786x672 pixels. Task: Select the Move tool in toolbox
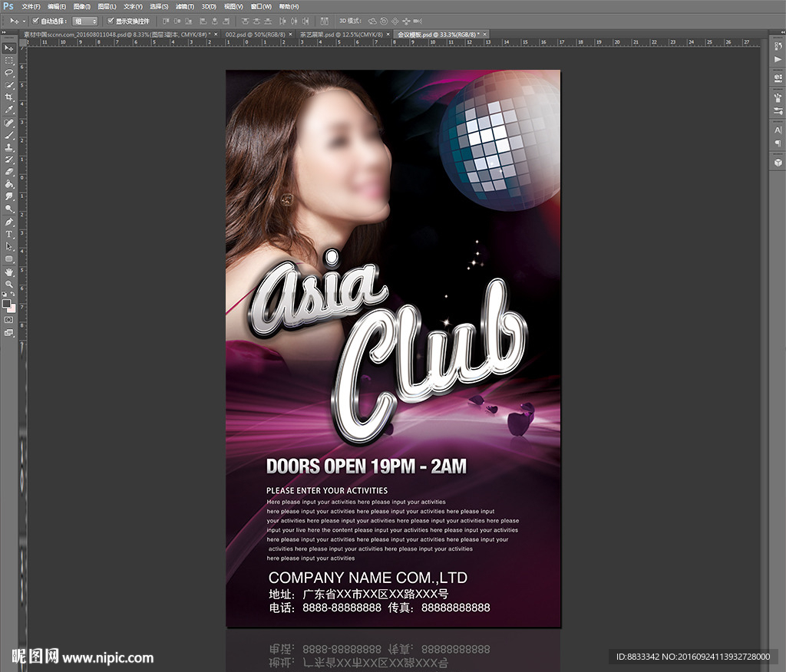pyautogui.click(x=9, y=48)
